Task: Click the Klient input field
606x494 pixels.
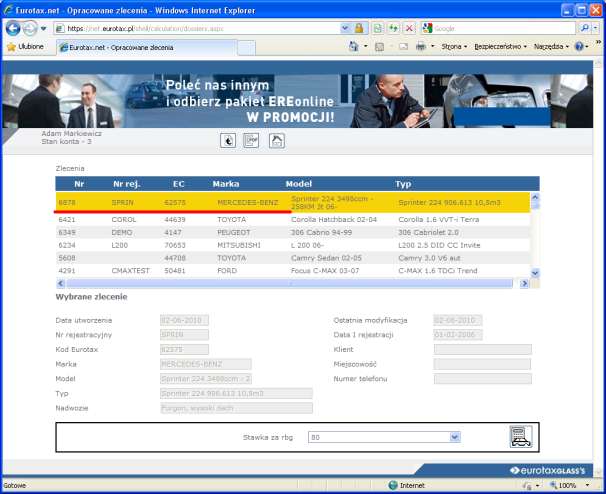Action: 483,349
